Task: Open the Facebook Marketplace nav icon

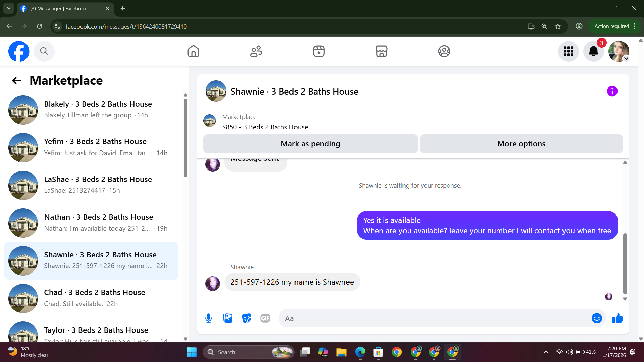Action: [381, 51]
